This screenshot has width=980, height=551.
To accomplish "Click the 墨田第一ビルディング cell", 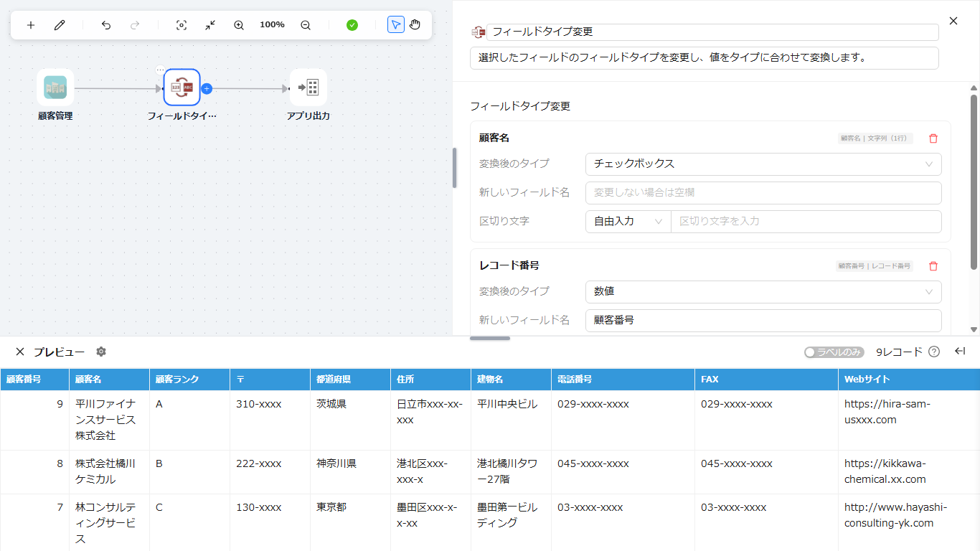I will pos(512,522).
